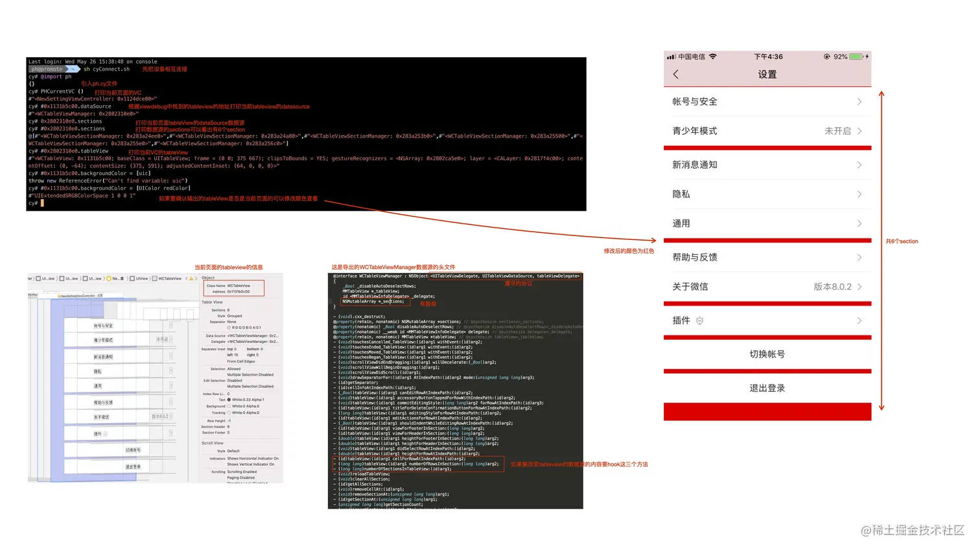Select the leftmost UI..iew icon in the jump bar
Screen dimensions: 980x552
38,278
